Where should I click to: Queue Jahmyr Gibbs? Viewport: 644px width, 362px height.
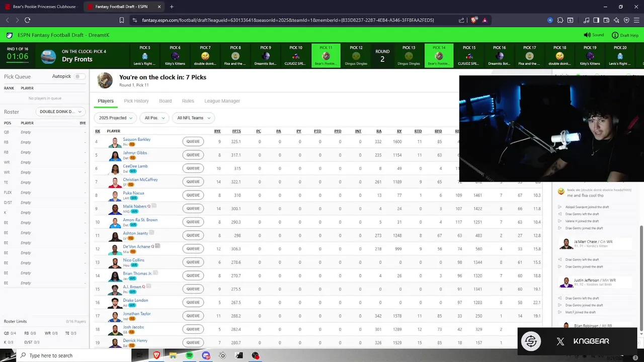coord(193,155)
